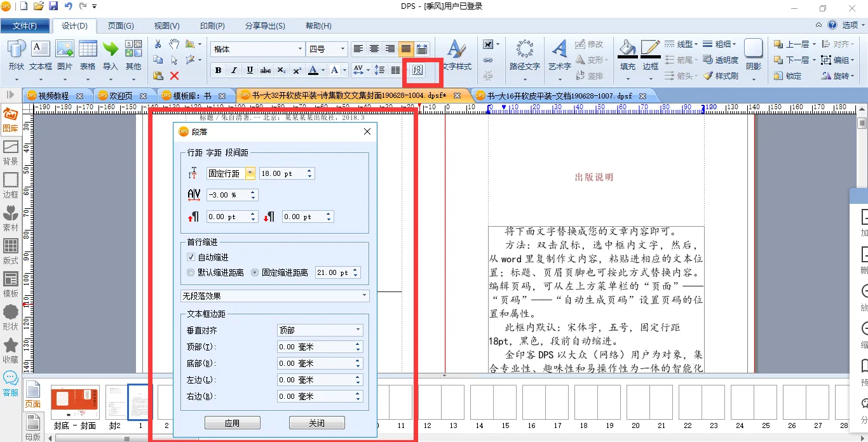Click the 应用 apply button
The image size is (868, 442).
[x=232, y=423]
